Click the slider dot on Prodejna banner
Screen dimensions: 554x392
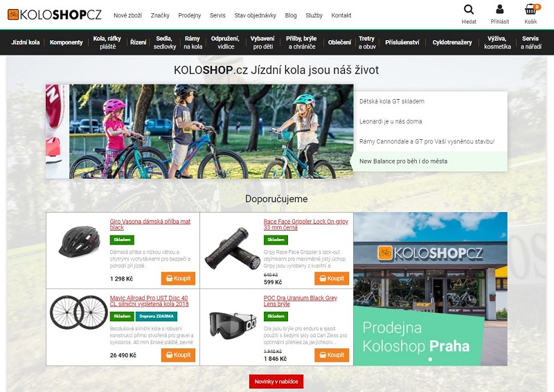tap(430, 359)
